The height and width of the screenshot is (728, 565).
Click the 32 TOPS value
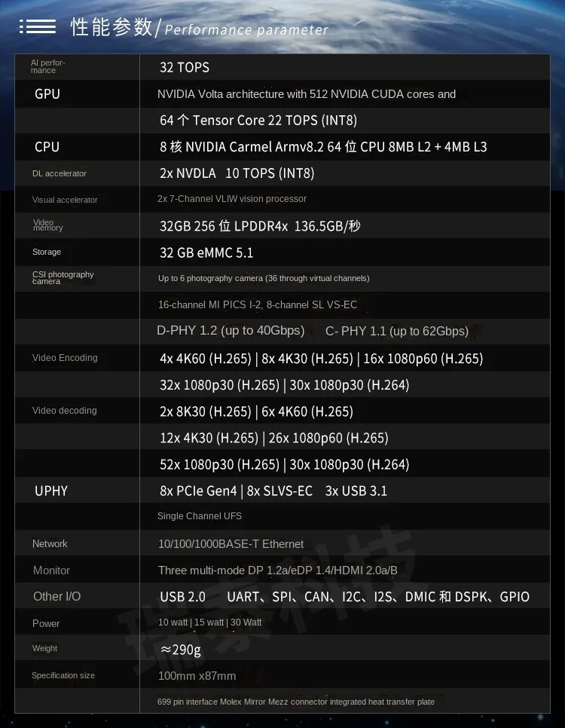pos(185,67)
